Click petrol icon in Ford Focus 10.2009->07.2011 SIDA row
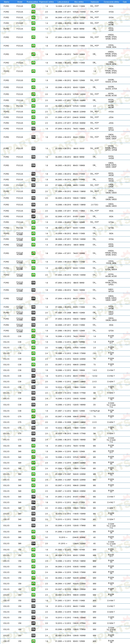This screenshot has height=644, width=130. click(x=33, y=6)
